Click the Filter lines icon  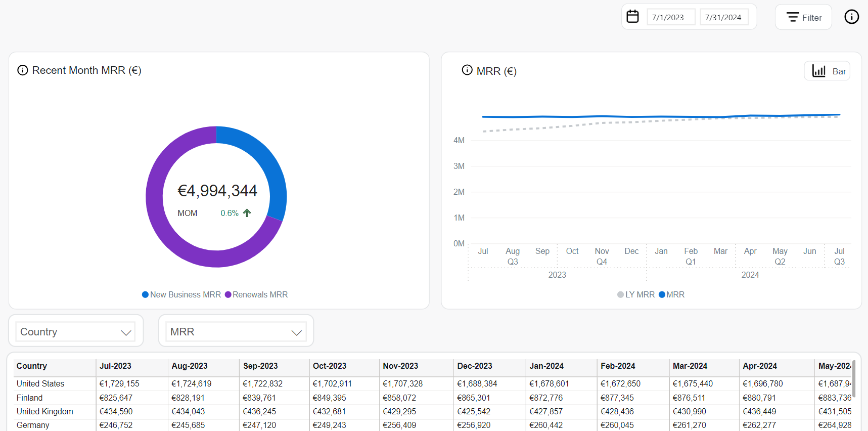pyautogui.click(x=793, y=17)
